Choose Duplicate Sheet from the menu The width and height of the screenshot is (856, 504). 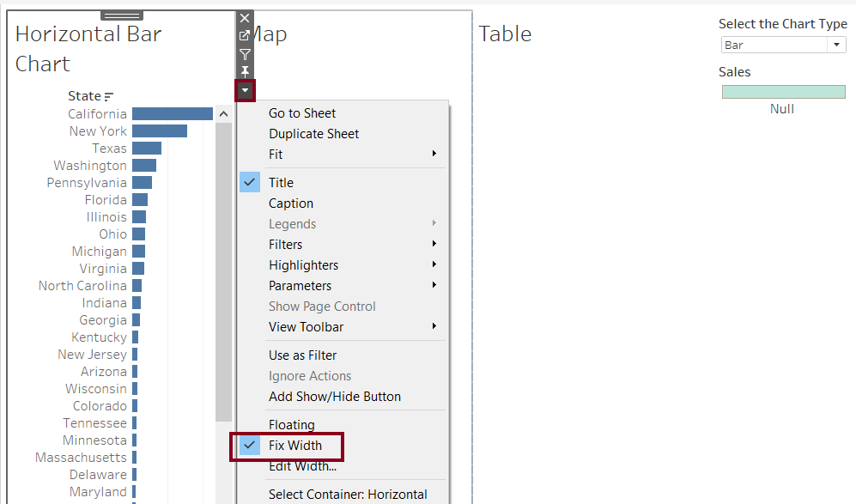click(313, 134)
